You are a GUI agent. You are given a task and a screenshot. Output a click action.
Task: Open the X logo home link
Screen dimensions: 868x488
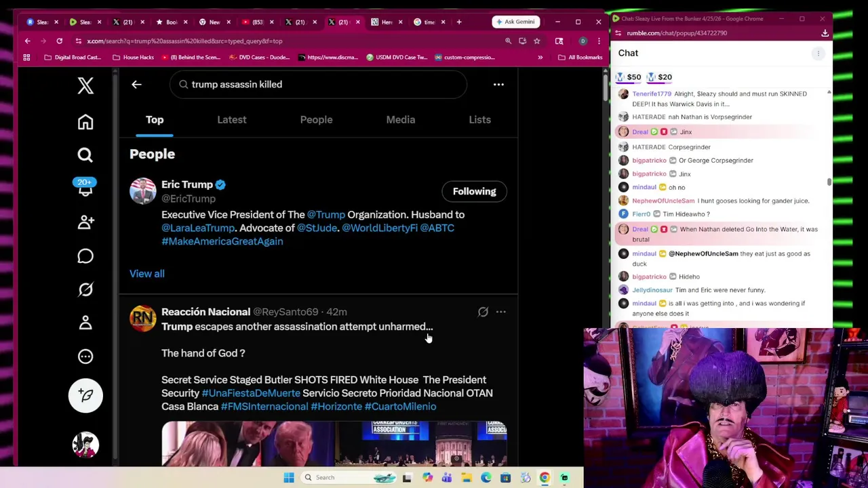click(85, 85)
